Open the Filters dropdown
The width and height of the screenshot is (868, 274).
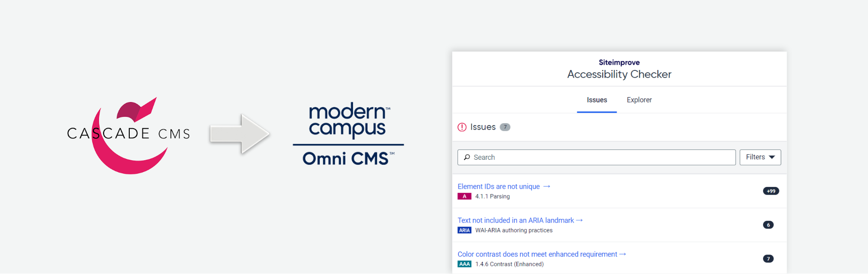coord(759,157)
